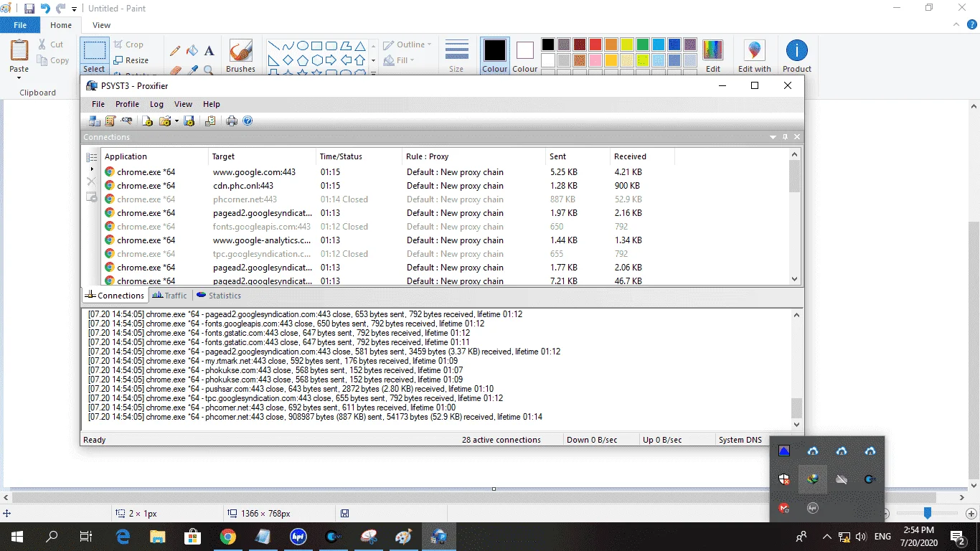This screenshot has height=551, width=980.
Task: Sort connections by the Target column header
Action: coord(262,156)
